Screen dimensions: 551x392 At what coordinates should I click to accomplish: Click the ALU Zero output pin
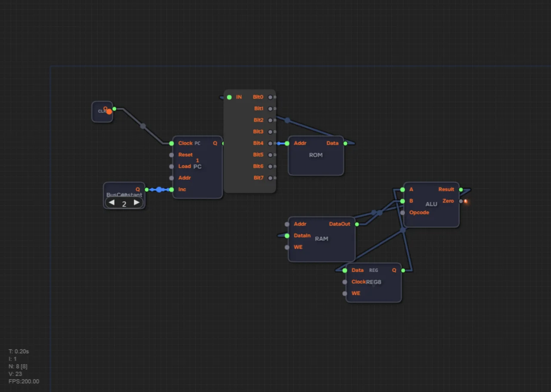461,201
